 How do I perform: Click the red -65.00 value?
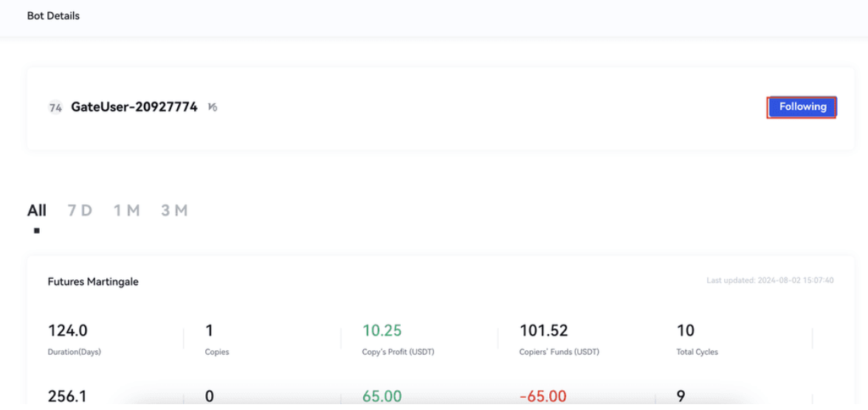click(542, 397)
